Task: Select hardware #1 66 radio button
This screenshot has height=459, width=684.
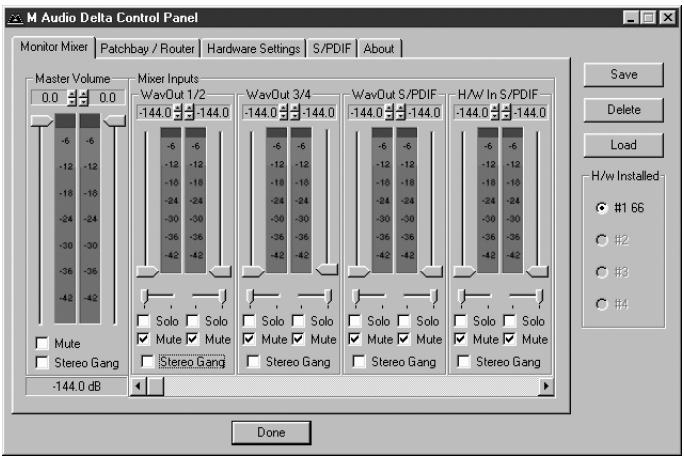Action: click(x=602, y=208)
